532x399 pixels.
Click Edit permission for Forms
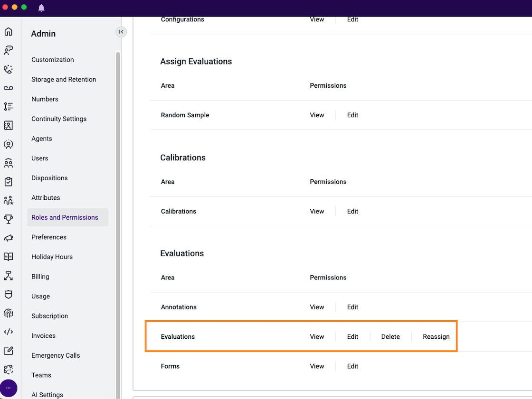[352, 366]
